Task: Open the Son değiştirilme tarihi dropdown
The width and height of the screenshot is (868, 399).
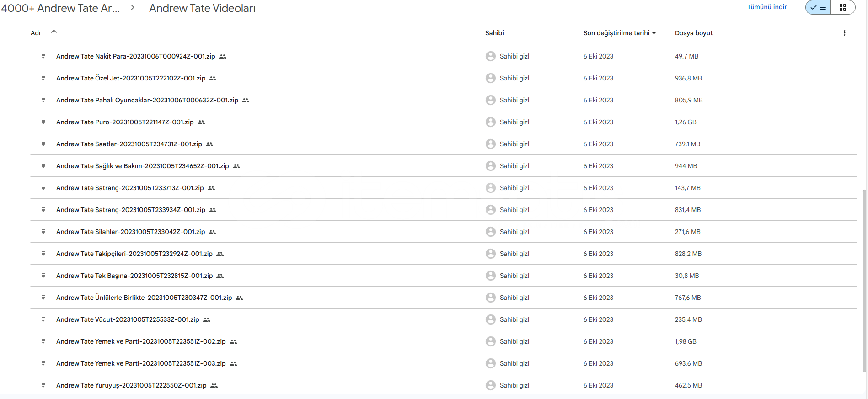Action: pos(620,33)
